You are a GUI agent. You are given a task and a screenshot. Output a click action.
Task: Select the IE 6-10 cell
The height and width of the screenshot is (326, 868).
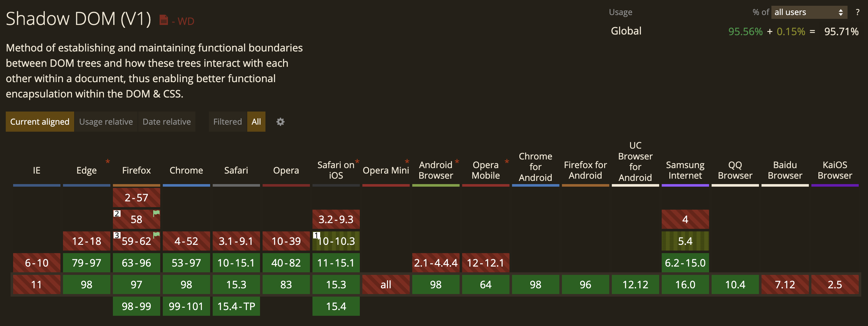37,263
